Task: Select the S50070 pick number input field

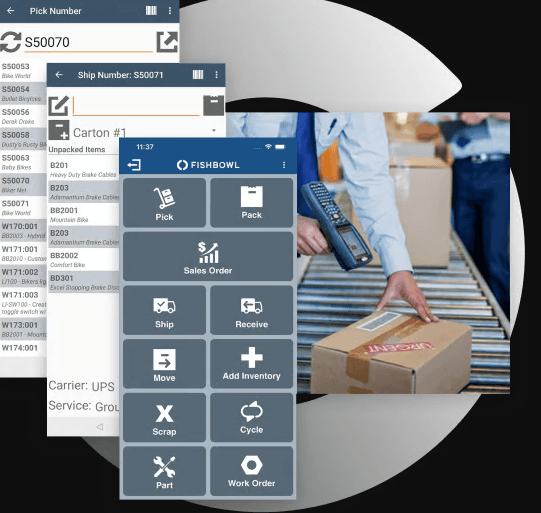Action: tap(88, 43)
